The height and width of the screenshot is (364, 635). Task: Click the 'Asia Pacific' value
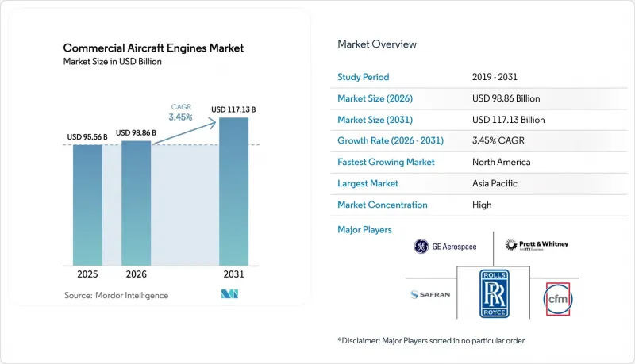[x=495, y=183]
